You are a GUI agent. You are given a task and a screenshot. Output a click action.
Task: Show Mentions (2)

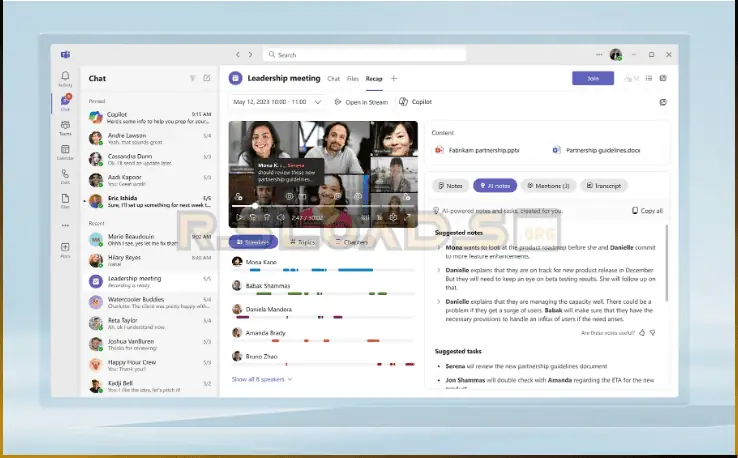point(548,186)
